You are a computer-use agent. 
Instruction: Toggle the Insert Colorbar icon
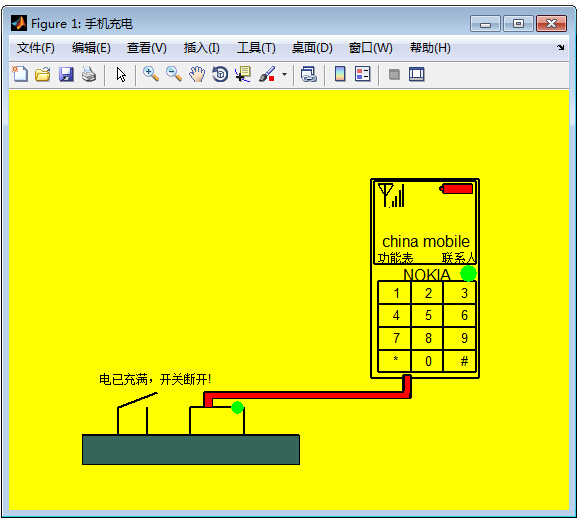340,74
